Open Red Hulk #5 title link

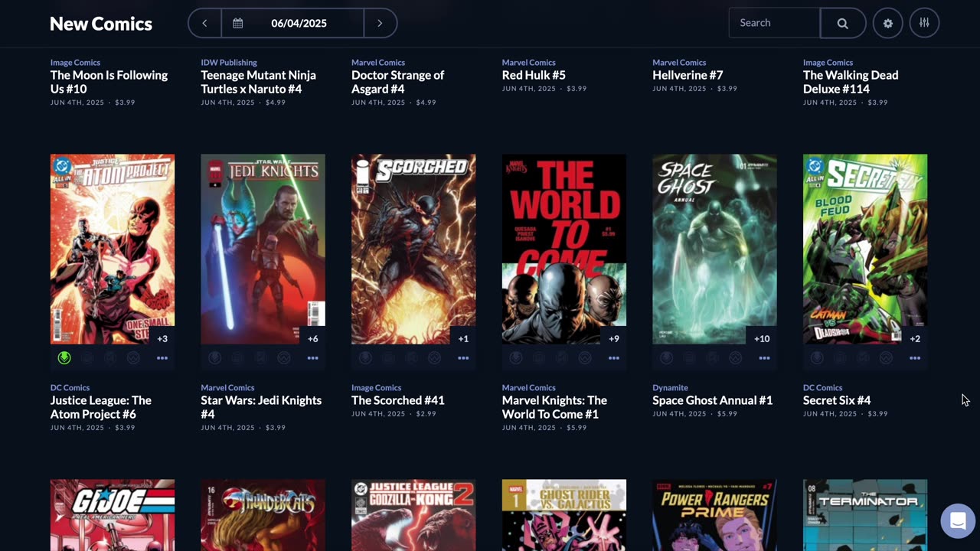[x=534, y=75]
